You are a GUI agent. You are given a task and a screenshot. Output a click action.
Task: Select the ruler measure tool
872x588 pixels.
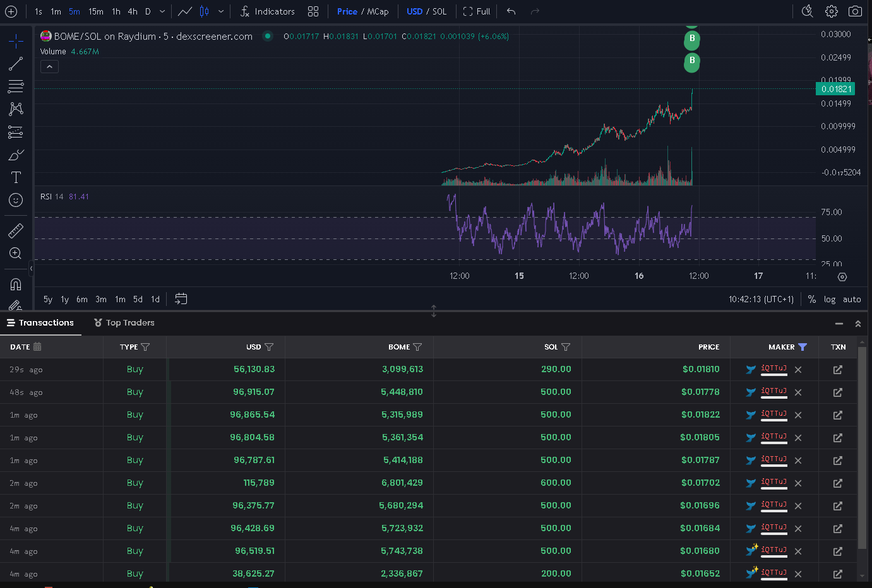coord(16,231)
